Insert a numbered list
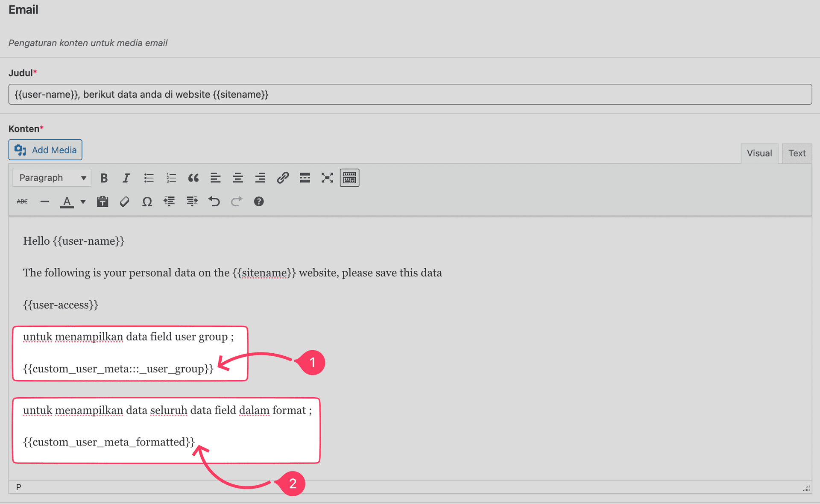 coord(171,178)
